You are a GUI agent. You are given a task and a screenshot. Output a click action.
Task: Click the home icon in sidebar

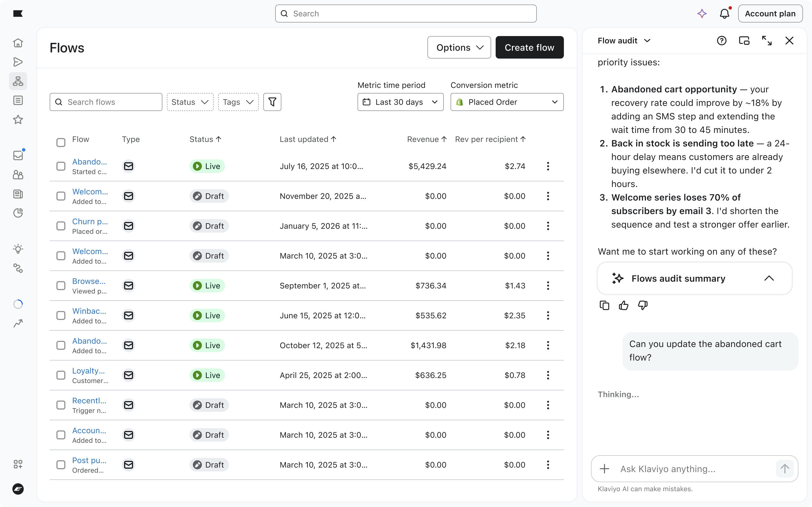click(x=18, y=43)
